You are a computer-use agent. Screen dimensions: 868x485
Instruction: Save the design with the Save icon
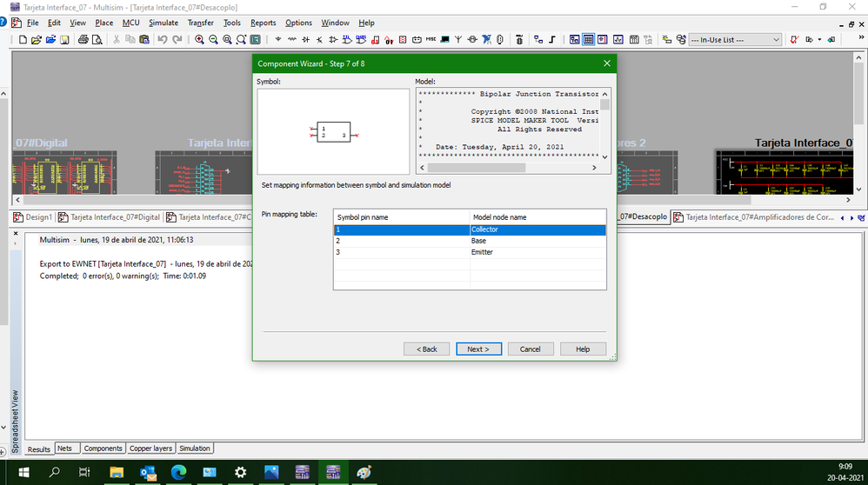64,40
